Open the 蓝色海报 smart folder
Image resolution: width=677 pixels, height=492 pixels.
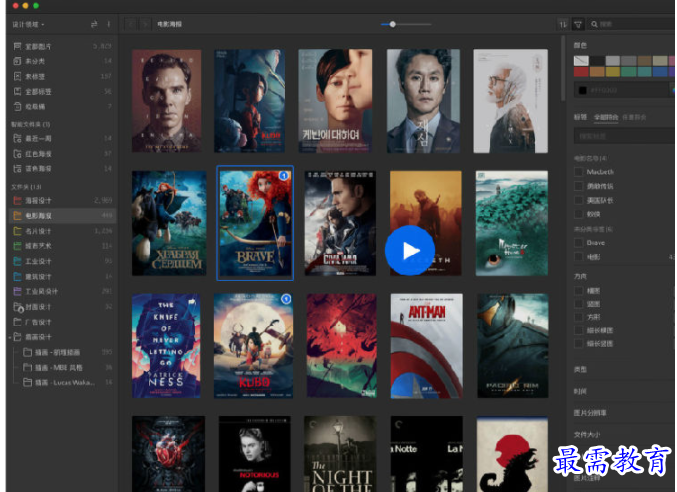click(62, 168)
